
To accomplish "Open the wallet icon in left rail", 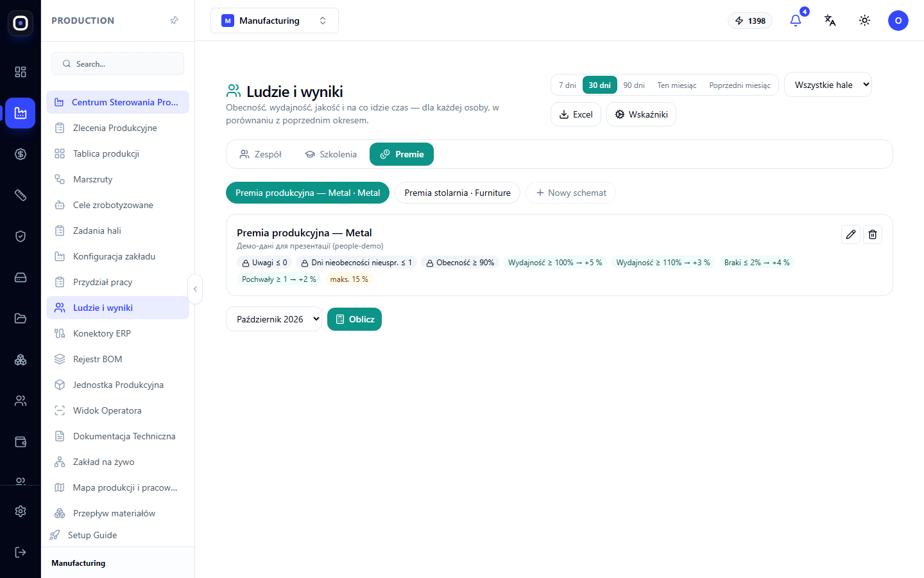I will click(21, 442).
